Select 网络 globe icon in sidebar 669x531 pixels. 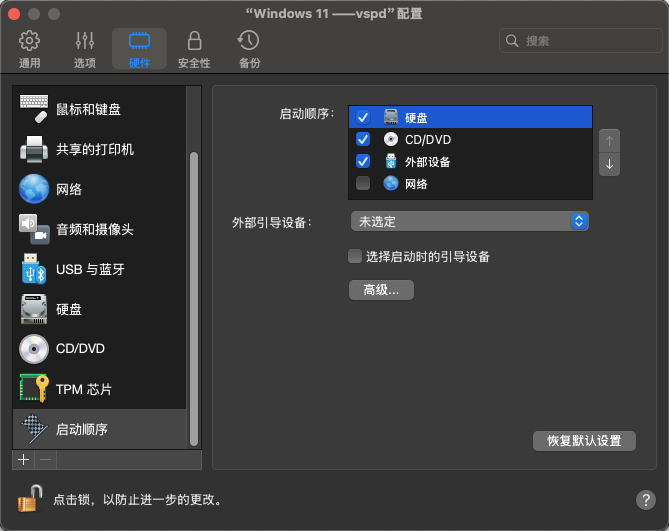[x=34, y=189]
